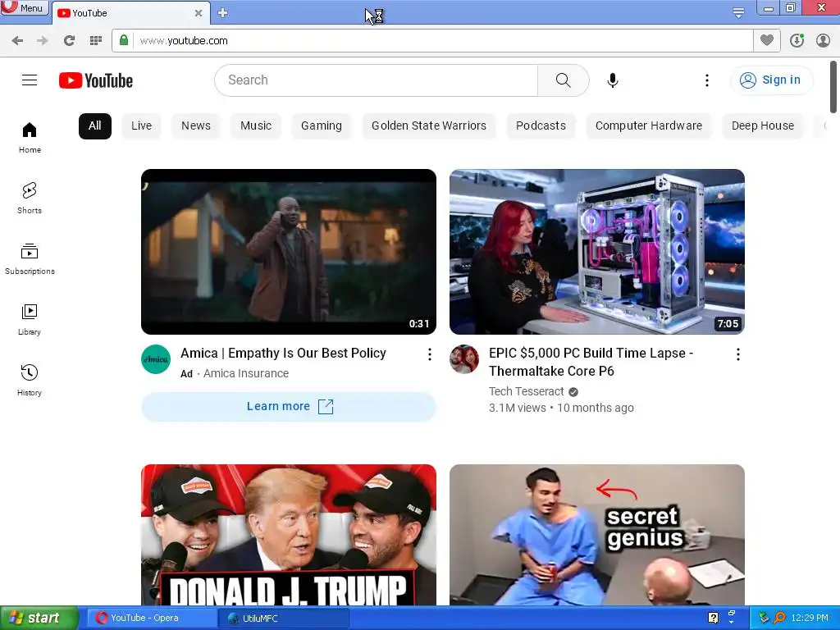Select the Podcasts filter chip
The image size is (840, 630).
pyautogui.click(x=541, y=126)
